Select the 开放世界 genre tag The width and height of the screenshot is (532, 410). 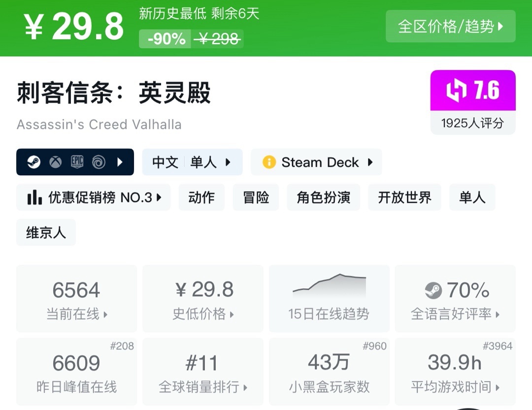(x=404, y=197)
